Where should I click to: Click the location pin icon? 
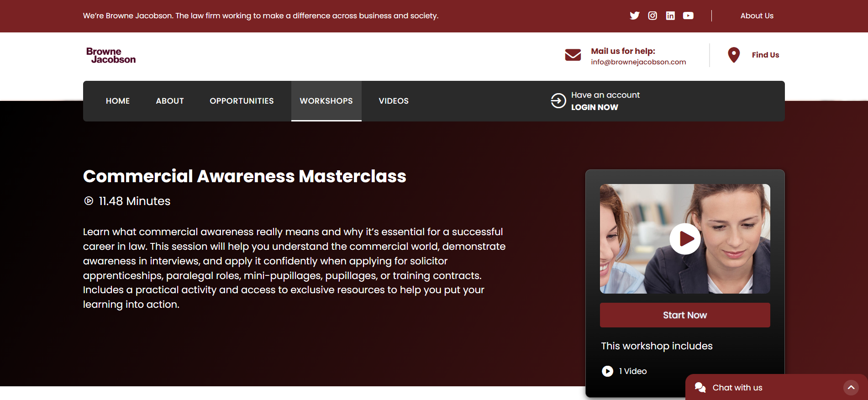tap(734, 55)
